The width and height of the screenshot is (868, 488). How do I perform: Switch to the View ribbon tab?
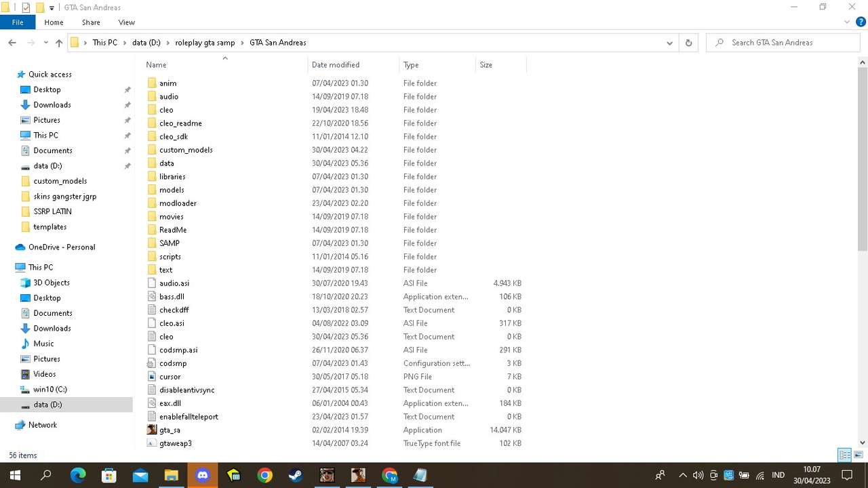[127, 22]
